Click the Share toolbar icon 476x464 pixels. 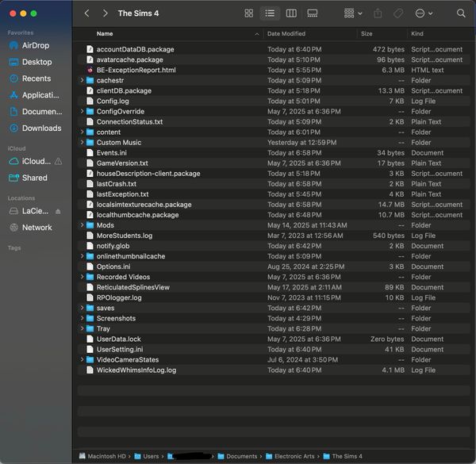click(377, 13)
